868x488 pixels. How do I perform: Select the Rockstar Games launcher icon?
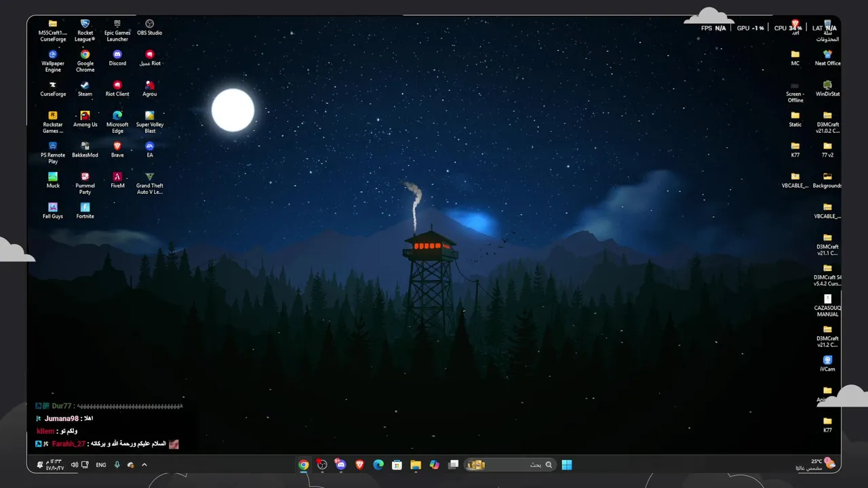(53, 122)
